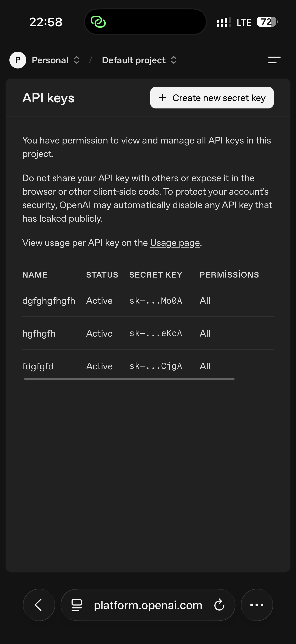
Task: Tap the page settings icon in address bar
Action: click(77, 605)
